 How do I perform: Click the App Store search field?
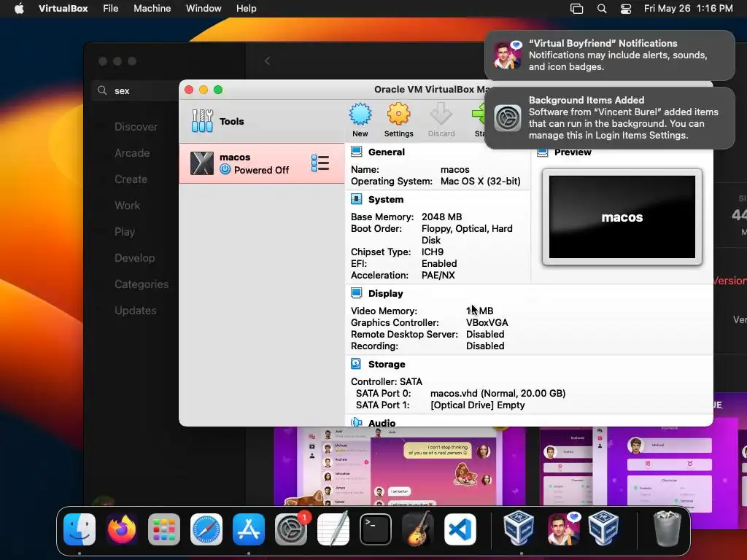(136, 90)
